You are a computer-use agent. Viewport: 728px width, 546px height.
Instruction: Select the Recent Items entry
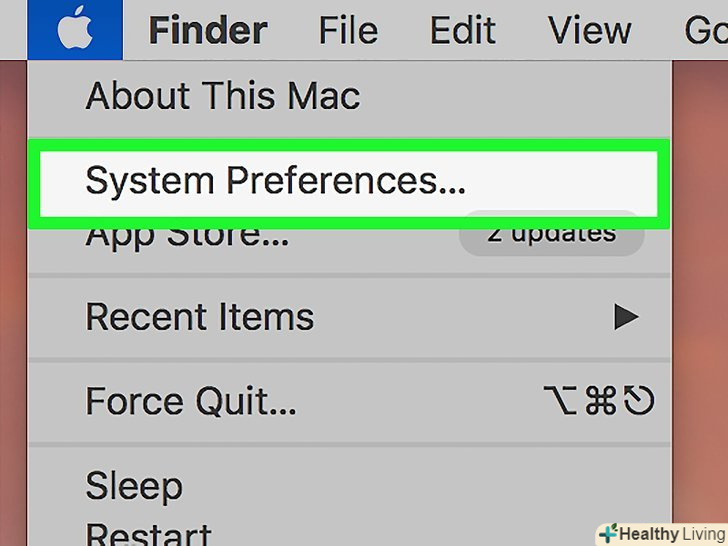tap(200, 317)
